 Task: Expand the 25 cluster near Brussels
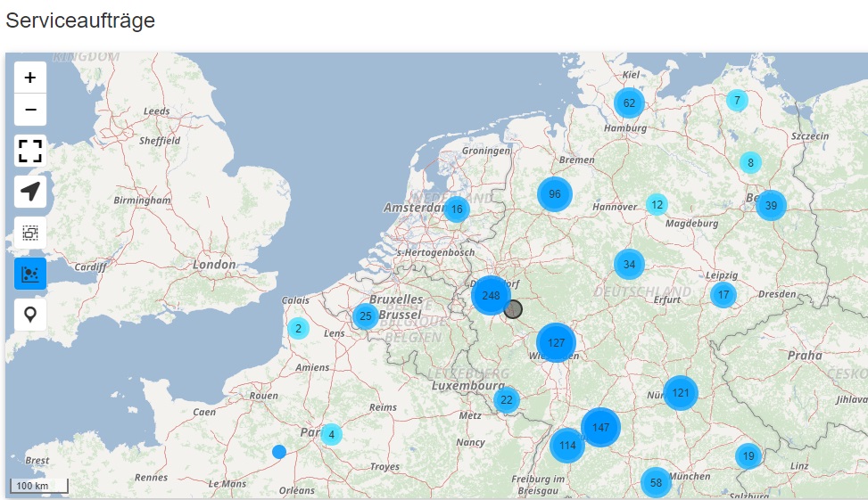(x=365, y=316)
